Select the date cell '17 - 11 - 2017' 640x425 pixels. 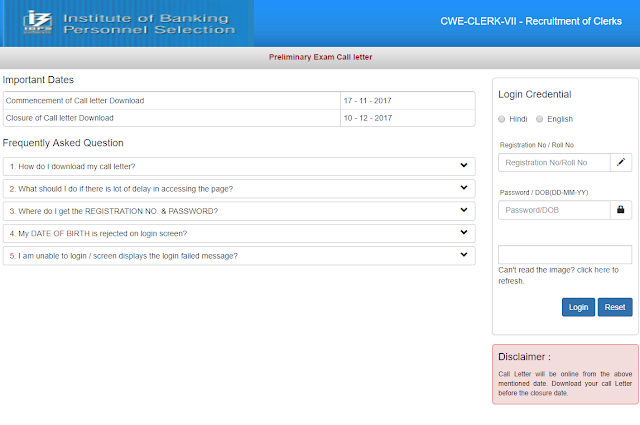(408, 100)
